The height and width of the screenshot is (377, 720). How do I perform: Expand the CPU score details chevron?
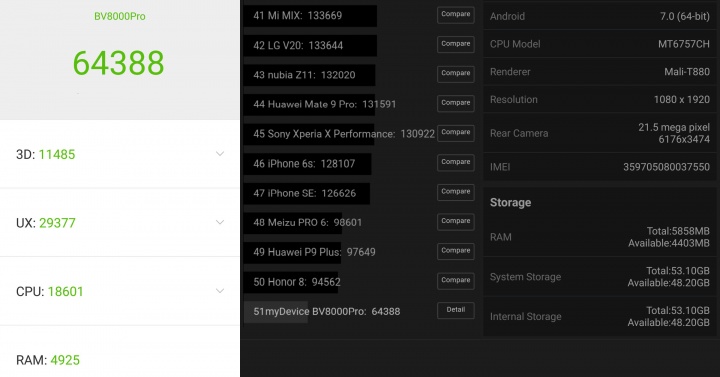pos(220,291)
